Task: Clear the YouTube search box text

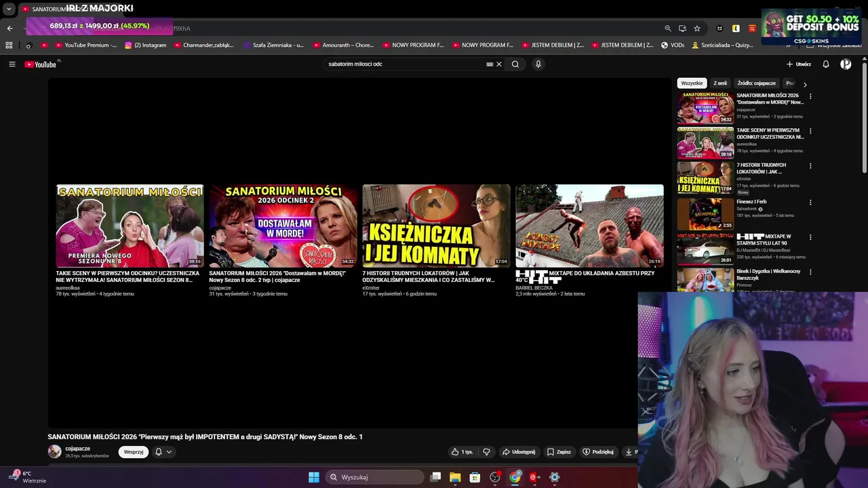Action: pos(499,64)
